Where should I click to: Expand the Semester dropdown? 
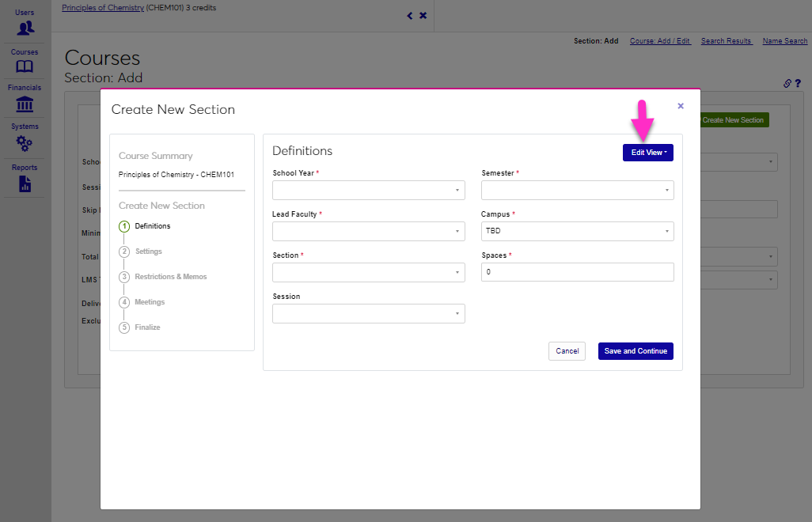(577, 191)
